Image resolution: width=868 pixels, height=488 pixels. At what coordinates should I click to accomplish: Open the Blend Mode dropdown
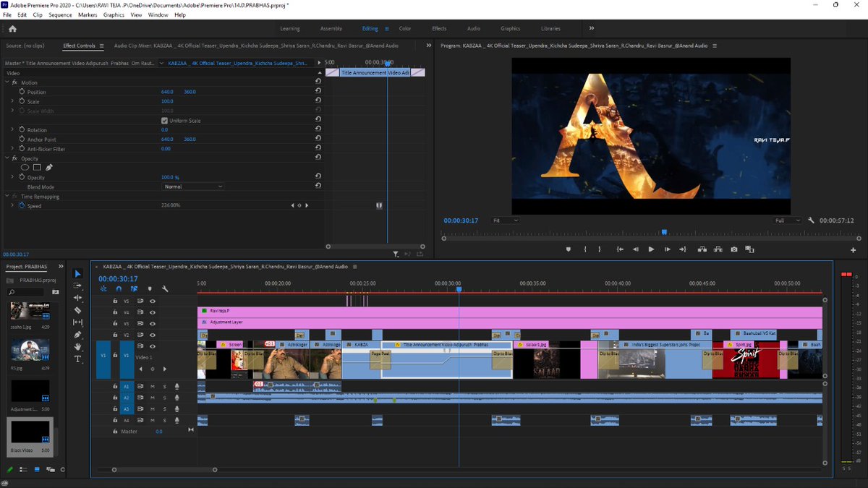(194, 187)
